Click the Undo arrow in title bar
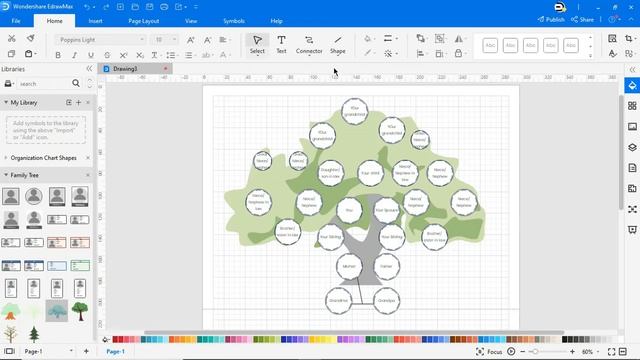The height and width of the screenshot is (360, 640). click(87, 7)
